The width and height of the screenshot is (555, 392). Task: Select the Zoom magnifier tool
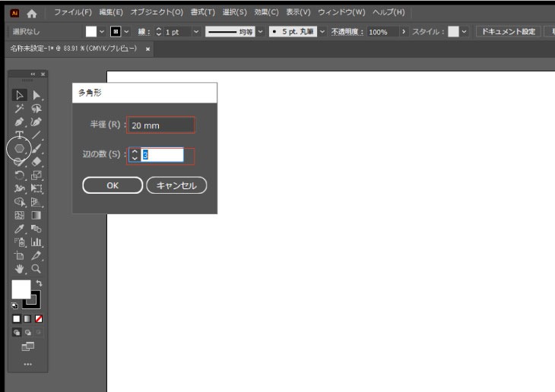tap(36, 269)
